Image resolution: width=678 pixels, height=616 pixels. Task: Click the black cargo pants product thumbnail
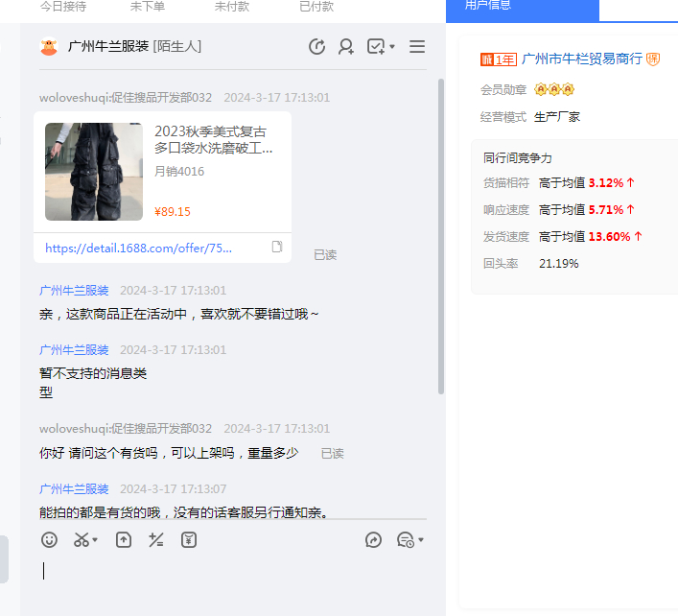[93, 172]
